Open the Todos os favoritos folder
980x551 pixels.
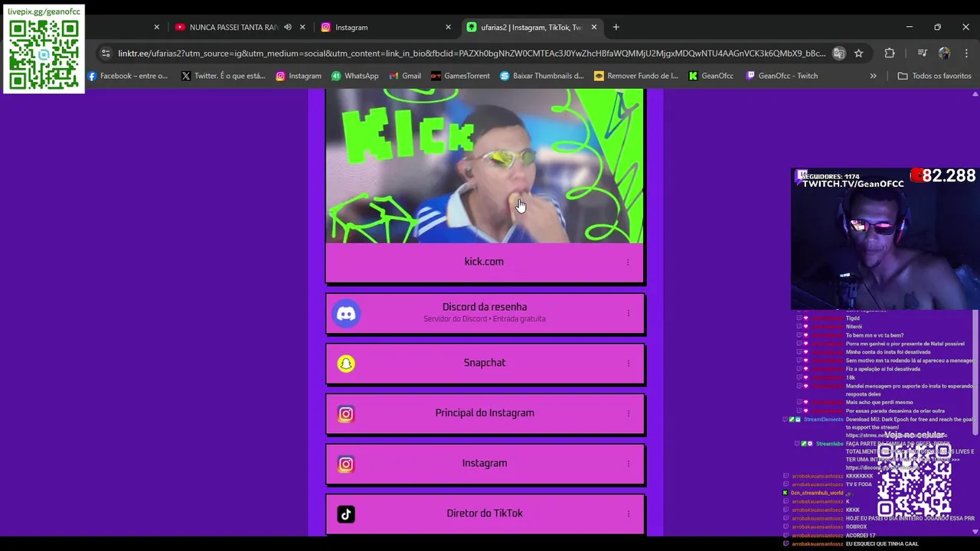click(934, 76)
